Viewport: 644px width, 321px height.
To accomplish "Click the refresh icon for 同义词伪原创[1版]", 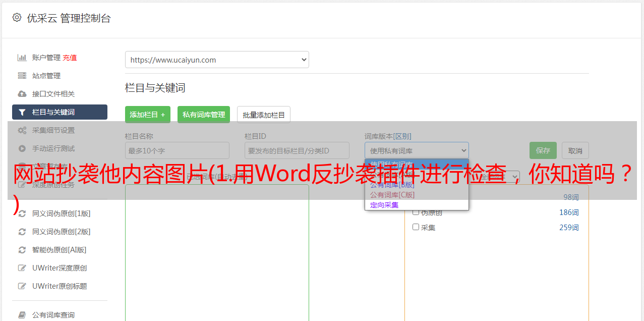I will pyautogui.click(x=22, y=213).
